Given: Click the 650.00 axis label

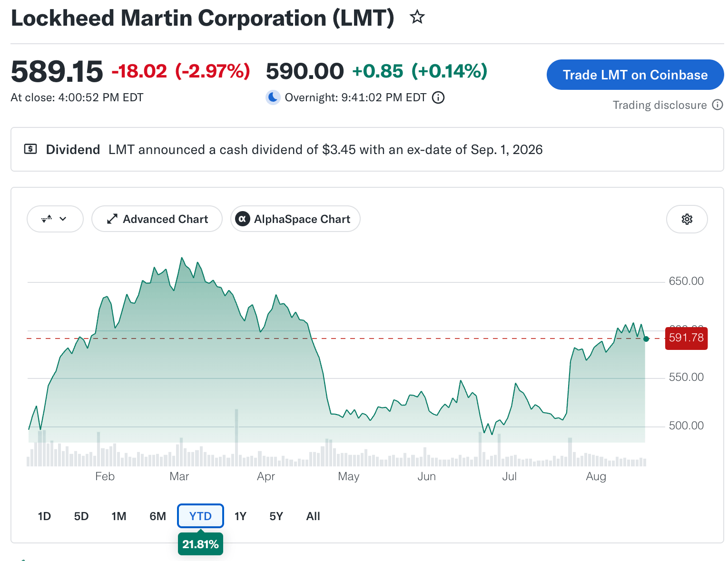Looking at the screenshot, I should pos(686,281).
